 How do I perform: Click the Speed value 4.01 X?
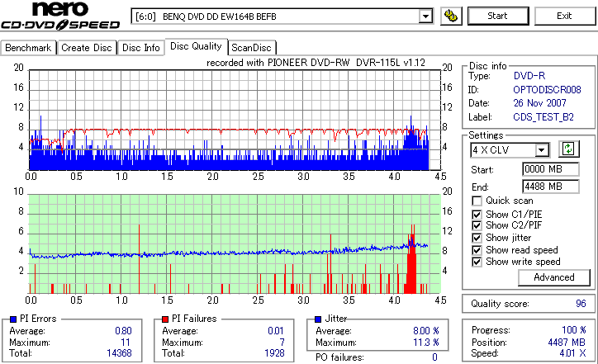572,353
